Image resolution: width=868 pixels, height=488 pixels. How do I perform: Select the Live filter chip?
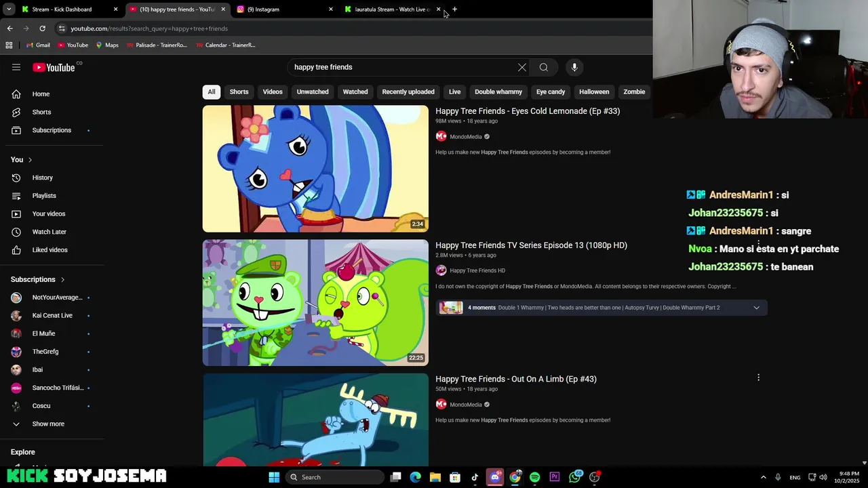[455, 91]
